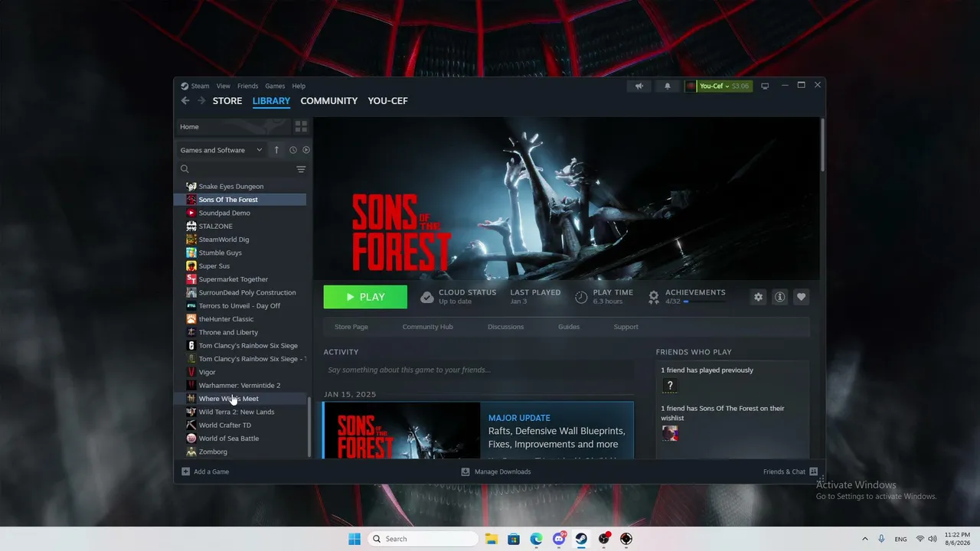Show game info with the info icon

779,297
